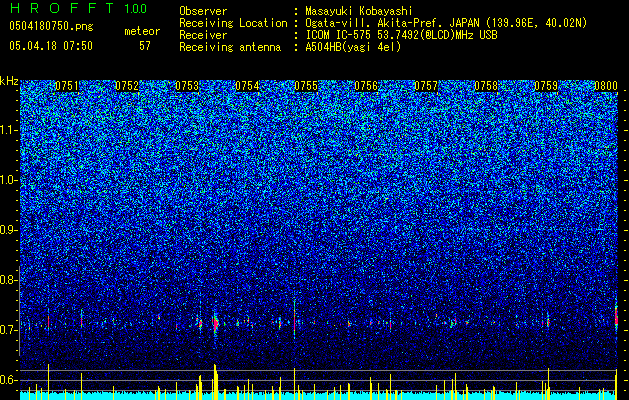The height and width of the screenshot is (400, 629).
Task: Click the 0756 time marker
Action: 366,86
